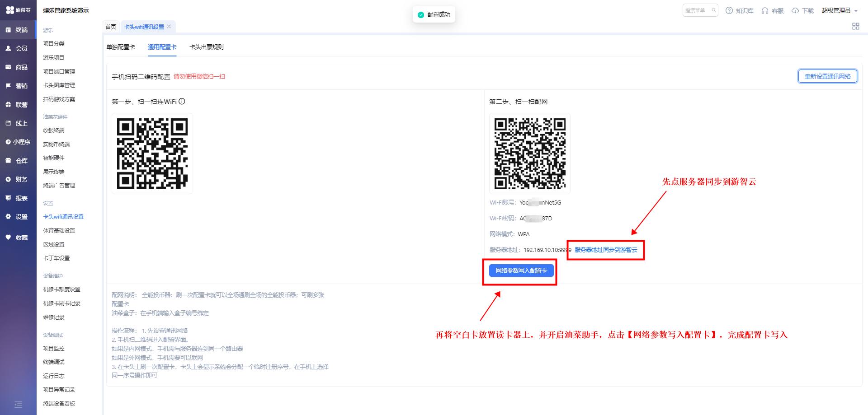Viewport: 868px width, 415px height.
Task: Open 区域设置 menu item
Action: tap(54, 245)
